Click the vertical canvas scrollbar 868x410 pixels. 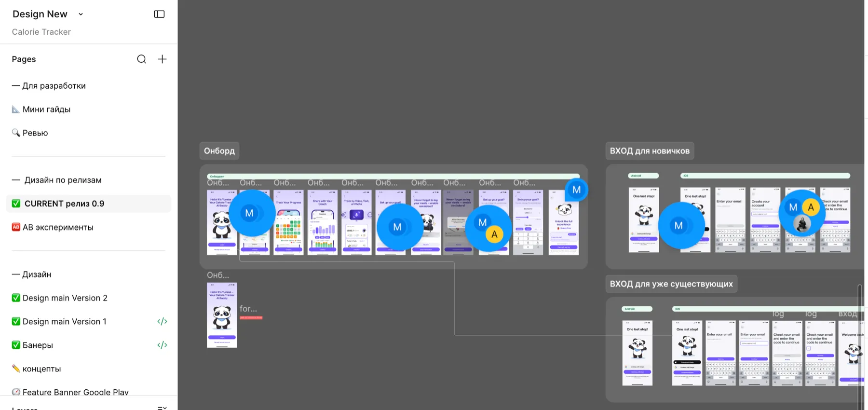(859, 347)
